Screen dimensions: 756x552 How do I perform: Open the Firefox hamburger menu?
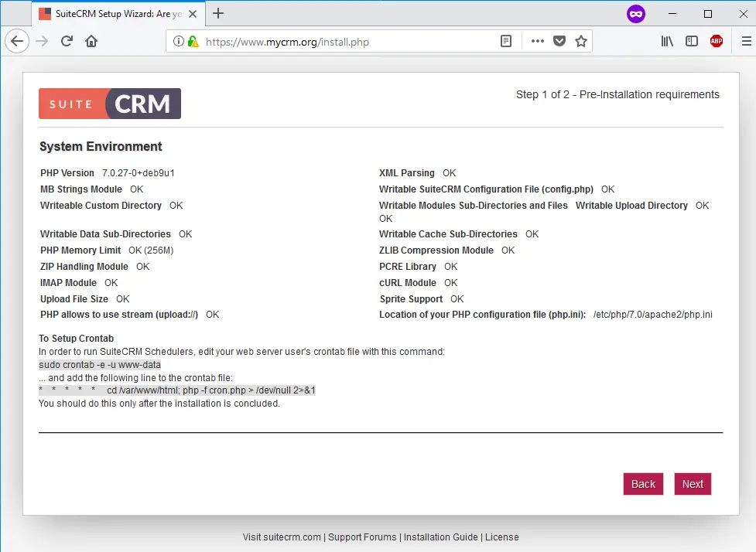coord(746,42)
